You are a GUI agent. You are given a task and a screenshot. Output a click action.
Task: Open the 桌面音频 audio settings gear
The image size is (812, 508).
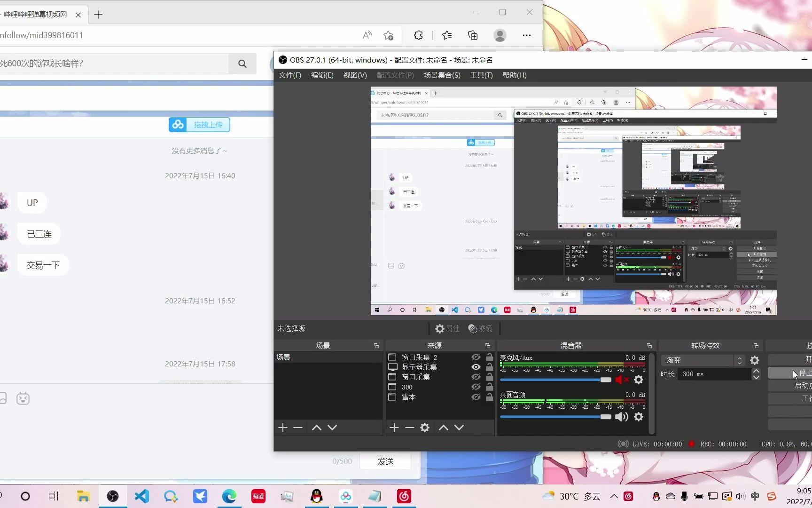[639, 417]
